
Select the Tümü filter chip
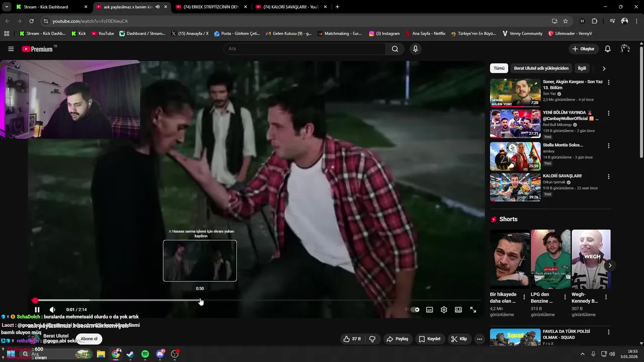point(499,68)
